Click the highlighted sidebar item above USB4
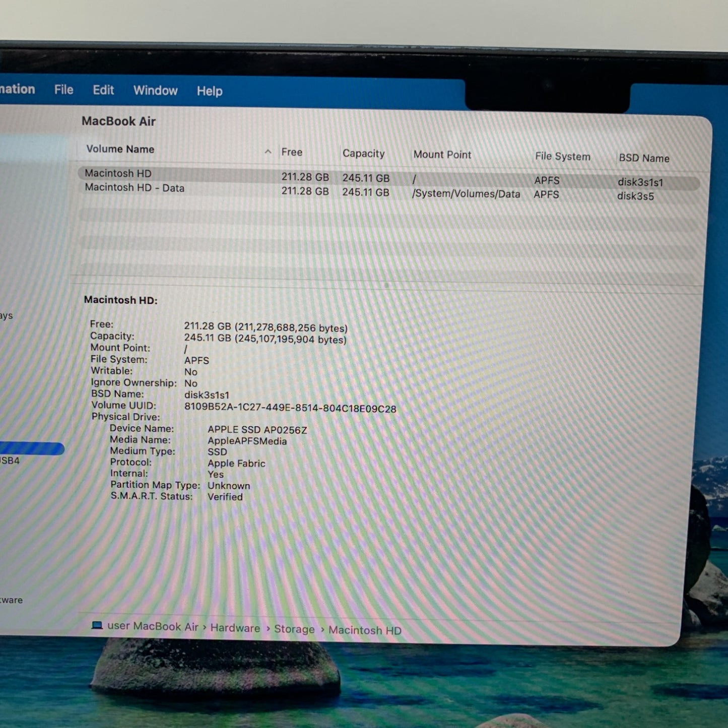The width and height of the screenshot is (728, 728). coord(31,448)
